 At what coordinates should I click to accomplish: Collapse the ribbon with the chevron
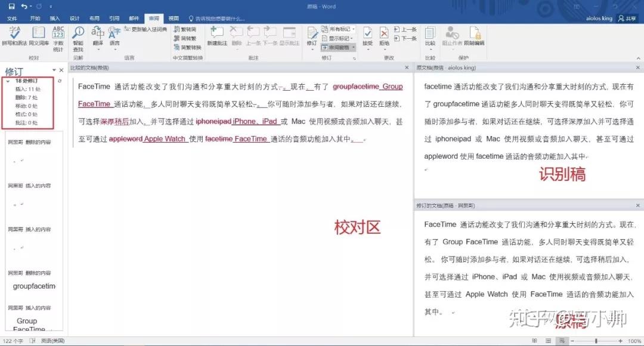[638, 58]
